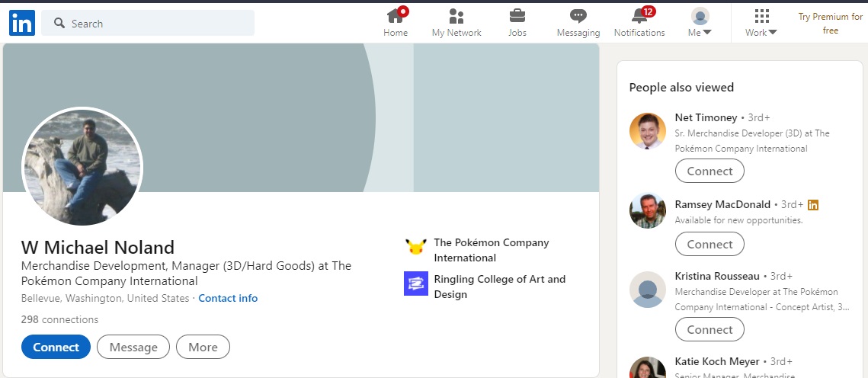Click the profile name W Michael Noland
This screenshot has width=868, height=378.
click(98, 247)
